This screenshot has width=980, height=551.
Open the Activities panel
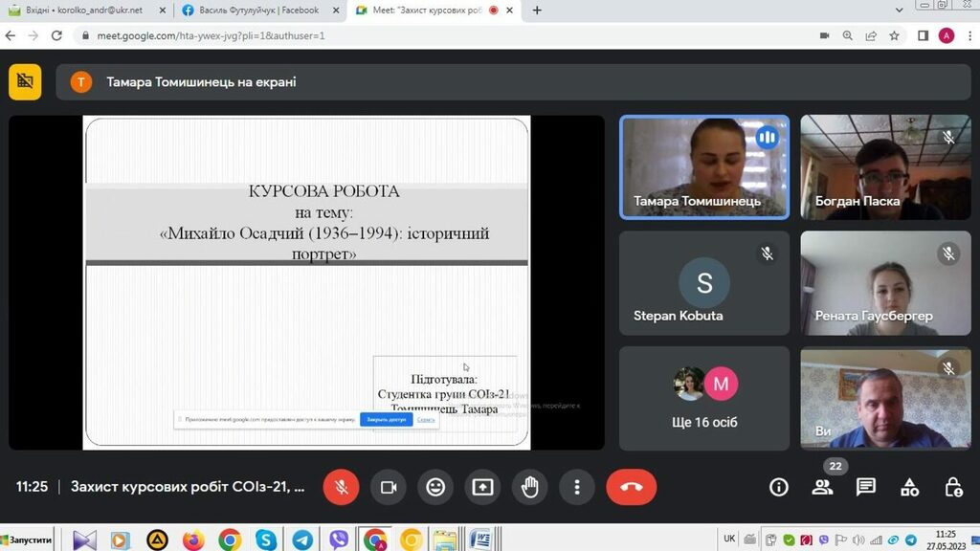[910, 487]
